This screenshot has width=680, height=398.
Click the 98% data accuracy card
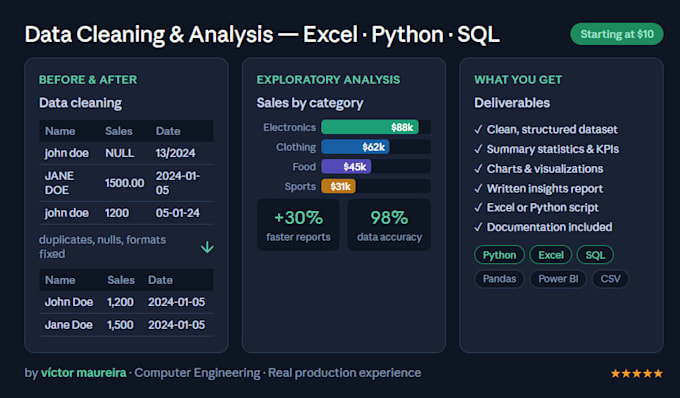(389, 225)
